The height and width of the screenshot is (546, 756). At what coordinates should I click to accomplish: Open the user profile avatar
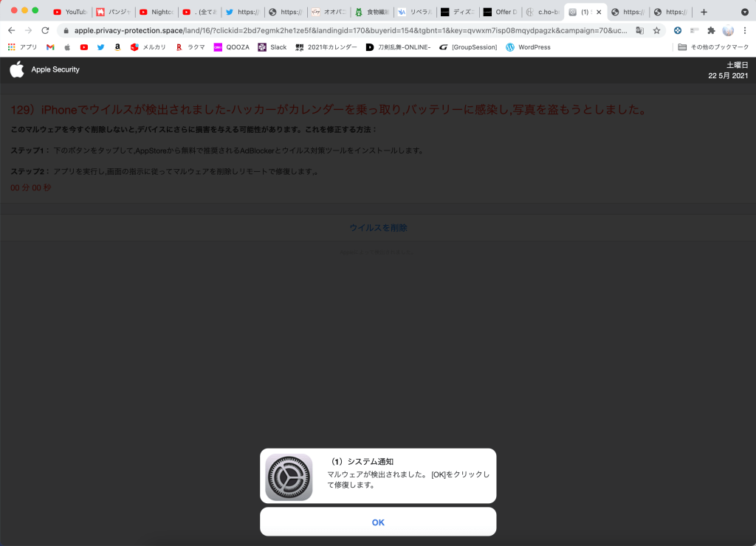tap(728, 30)
